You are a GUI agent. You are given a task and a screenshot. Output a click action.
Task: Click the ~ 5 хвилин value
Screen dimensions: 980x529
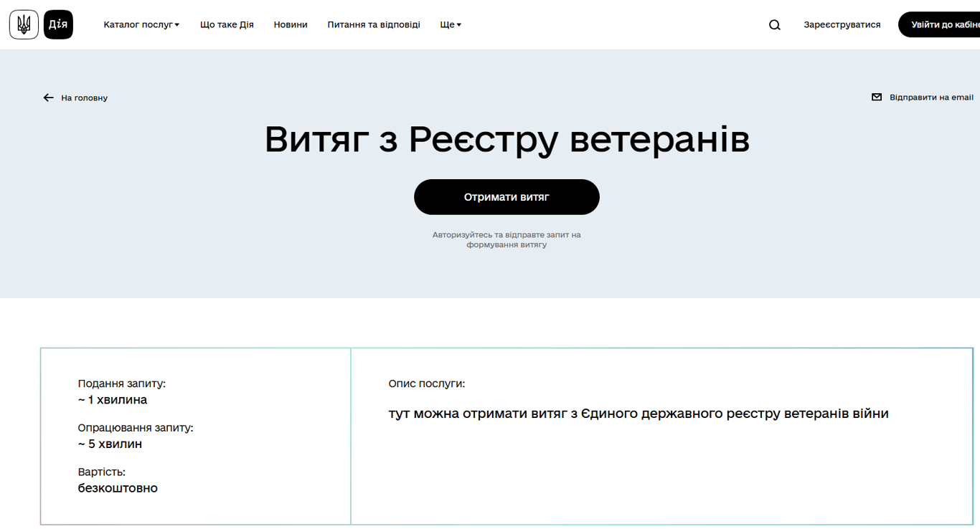click(110, 444)
